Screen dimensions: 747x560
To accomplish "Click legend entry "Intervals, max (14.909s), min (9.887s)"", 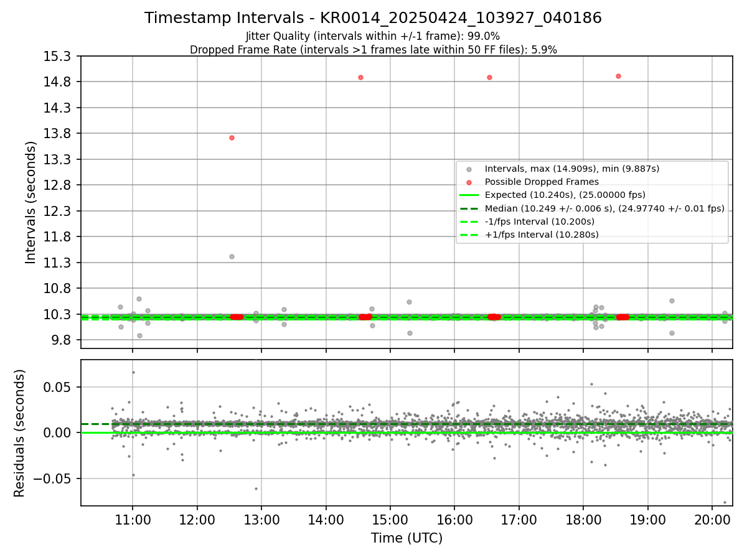I will coord(572,169).
